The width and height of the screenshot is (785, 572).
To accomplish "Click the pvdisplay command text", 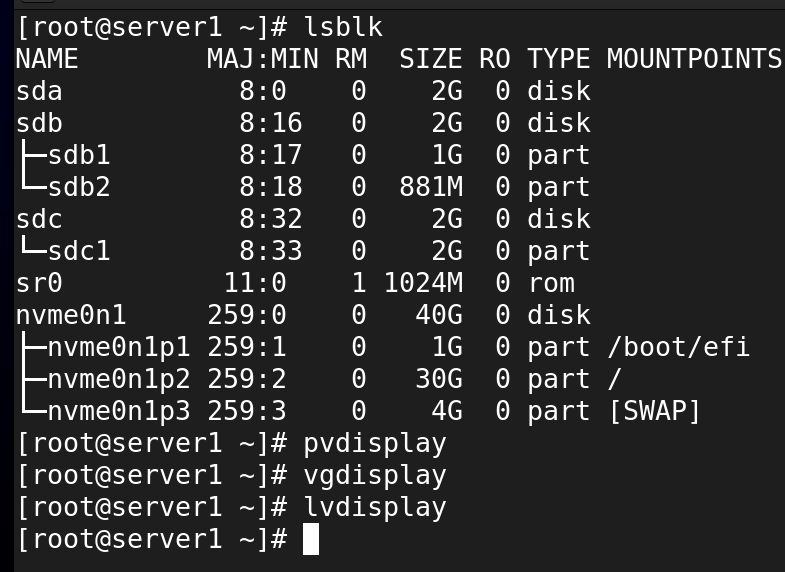I will [x=374, y=444].
